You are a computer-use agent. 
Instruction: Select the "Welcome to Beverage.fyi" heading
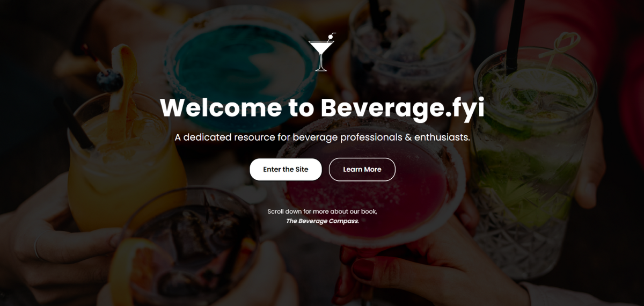coord(322,107)
